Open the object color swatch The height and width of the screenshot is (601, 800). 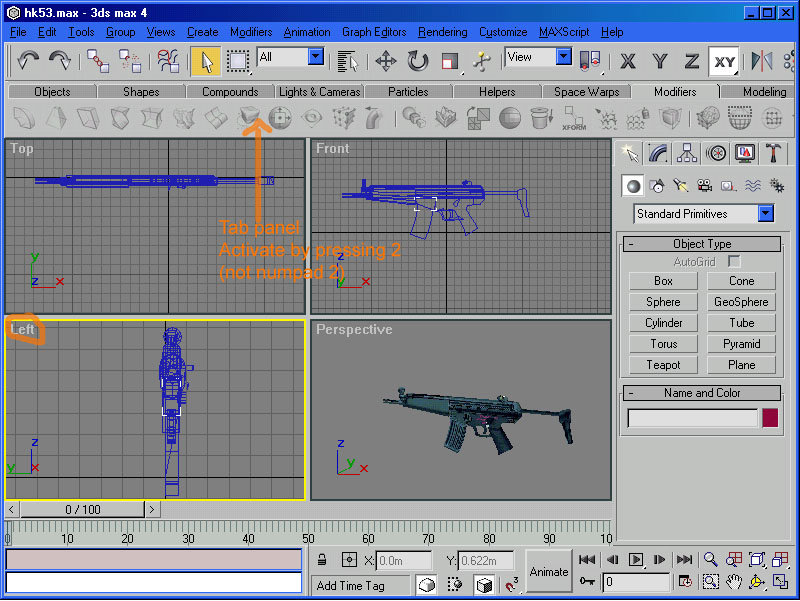(x=770, y=418)
